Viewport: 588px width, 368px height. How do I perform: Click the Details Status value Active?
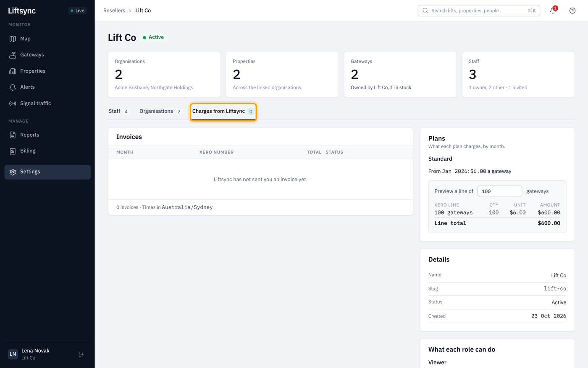click(559, 302)
